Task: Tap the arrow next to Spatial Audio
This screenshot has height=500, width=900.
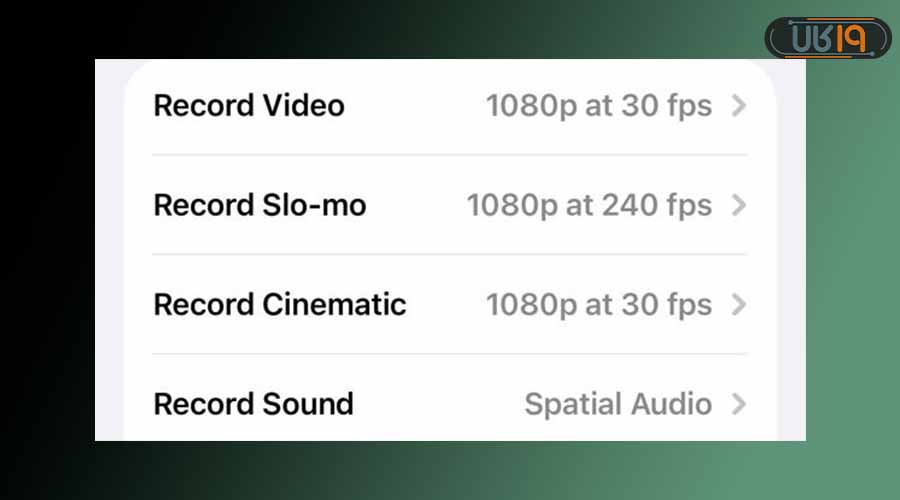Action: click(x=739, y=404)
